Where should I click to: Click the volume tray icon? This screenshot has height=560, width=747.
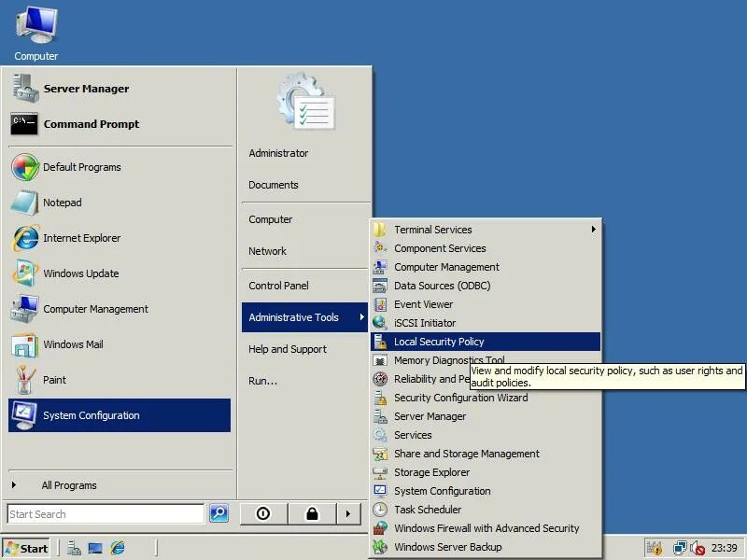tap(698, 548)
